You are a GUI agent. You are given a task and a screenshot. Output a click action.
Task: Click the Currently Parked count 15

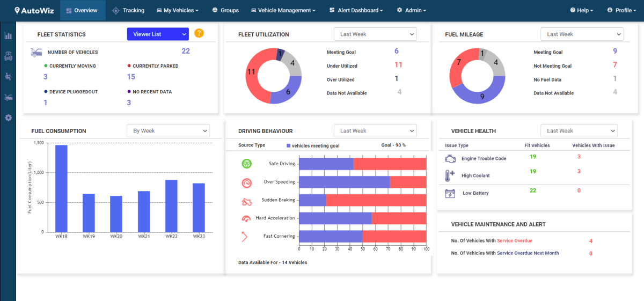click(x=131, y=77)
